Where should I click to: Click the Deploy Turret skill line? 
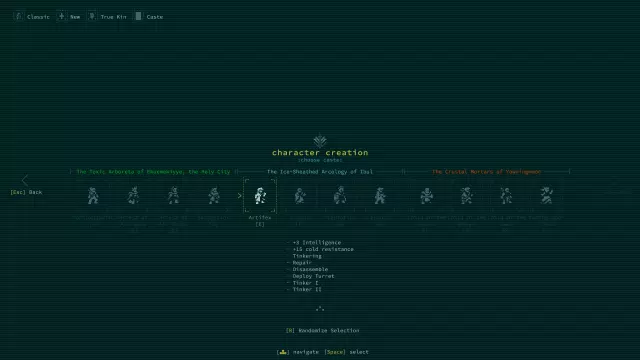pyautogui.click(x=313, y=276)
